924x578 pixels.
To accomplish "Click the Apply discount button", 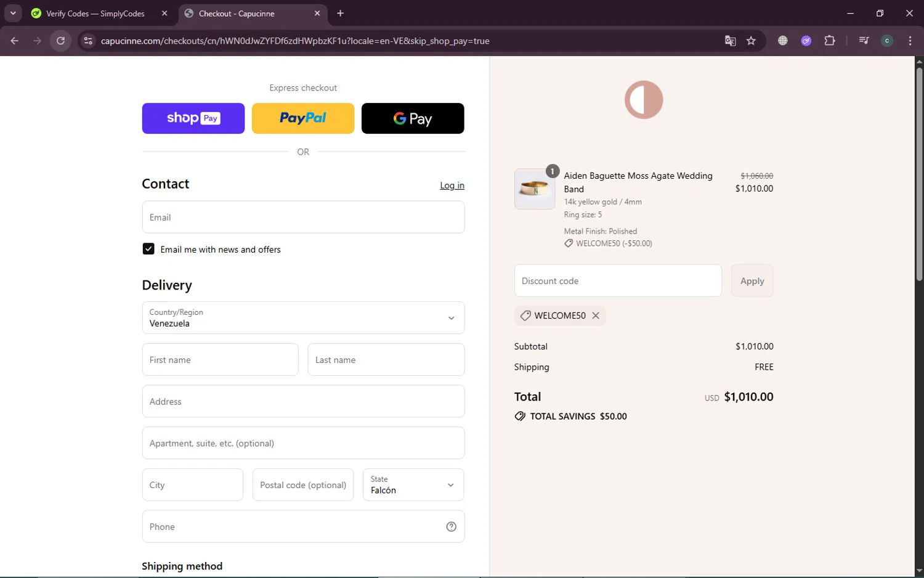I will click(x=752, y=280).
